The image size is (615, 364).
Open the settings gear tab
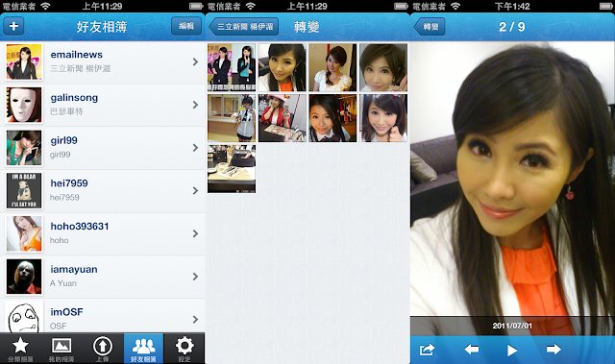(x=184, y=349)
